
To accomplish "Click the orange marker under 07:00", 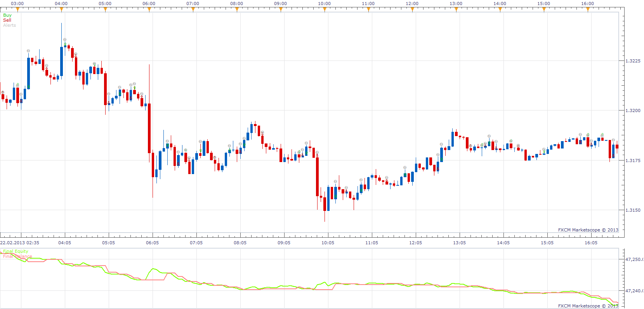I will [x=193, y=10].
